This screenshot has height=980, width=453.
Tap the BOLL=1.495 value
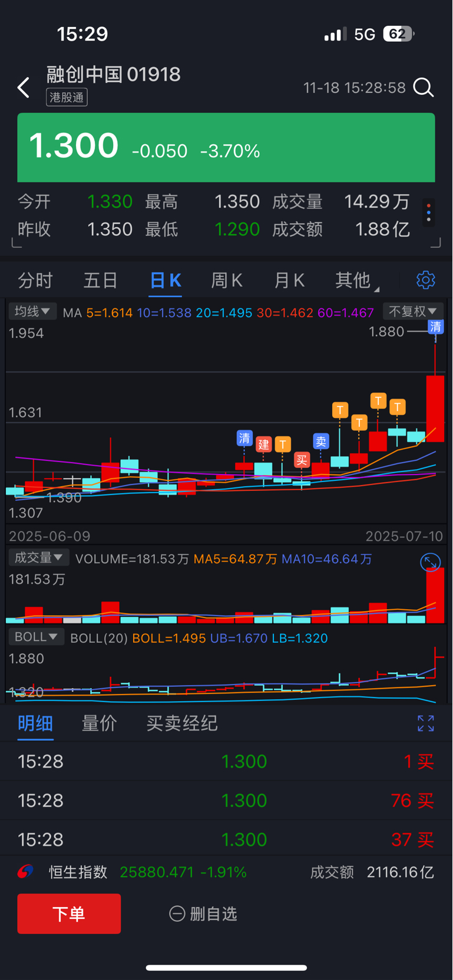[x=169, y=638]
